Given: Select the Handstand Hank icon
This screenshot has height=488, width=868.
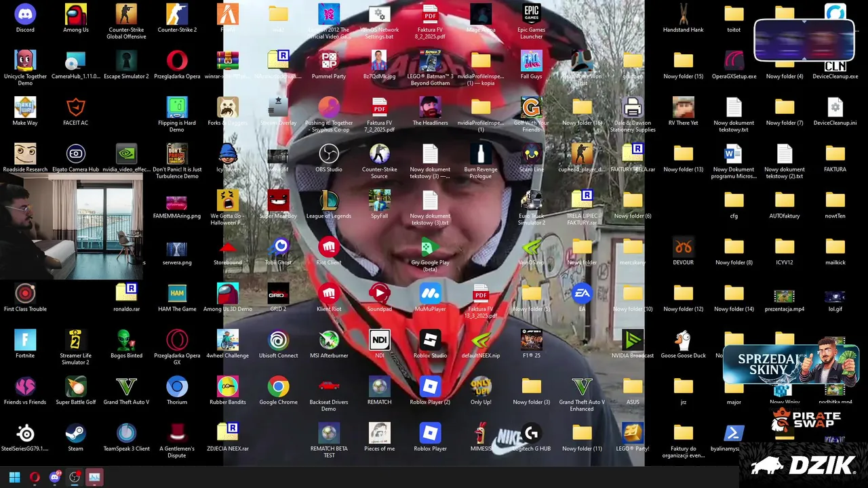Looking at the screenshot, I should [x=683, y=18].
